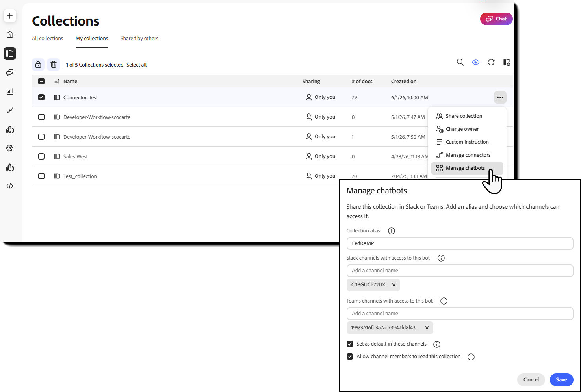Choose Manage connectors from the menu
This screenshot has height=392, width=581.
point(467,155)
